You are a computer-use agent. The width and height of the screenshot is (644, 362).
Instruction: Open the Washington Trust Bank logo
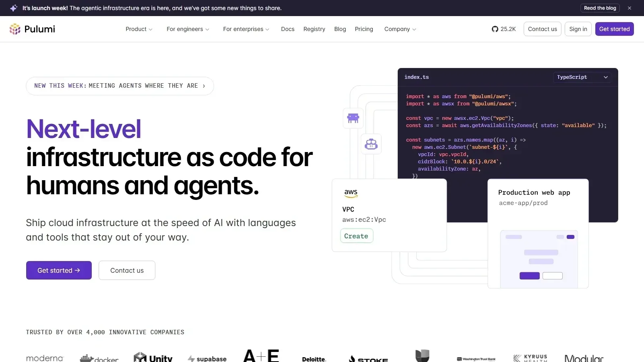(476, 359)
